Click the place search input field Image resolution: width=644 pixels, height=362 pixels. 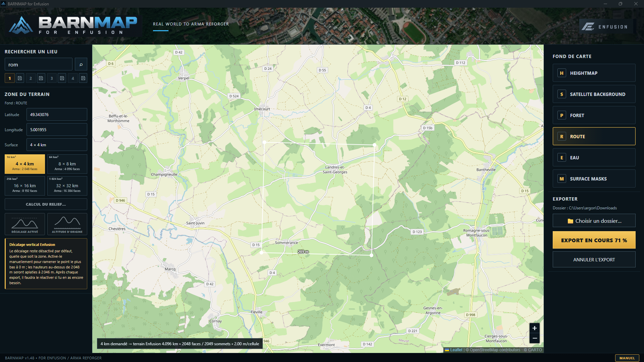pyautogui.click(x=39, y=64)
